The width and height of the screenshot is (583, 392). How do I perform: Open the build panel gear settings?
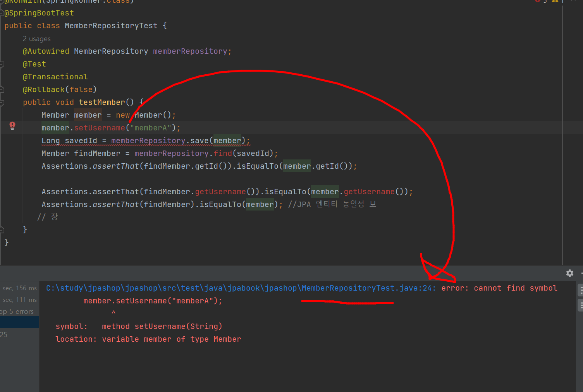pyautogui.click(x=569, y=273)
